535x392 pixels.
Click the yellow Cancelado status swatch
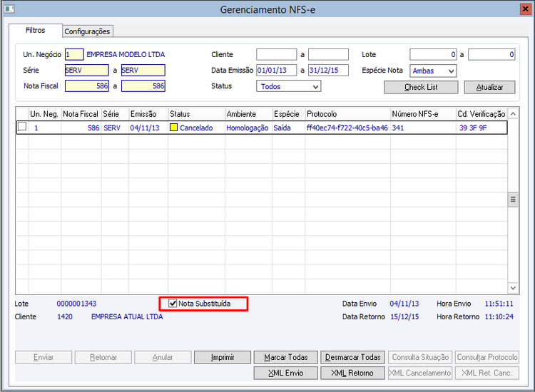(x=173, y=128)
